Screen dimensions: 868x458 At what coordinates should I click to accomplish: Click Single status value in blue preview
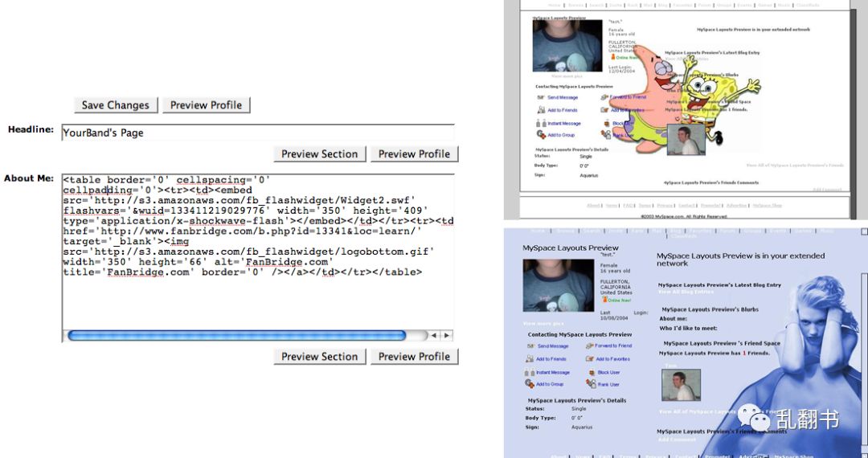(x=579, y=409)
